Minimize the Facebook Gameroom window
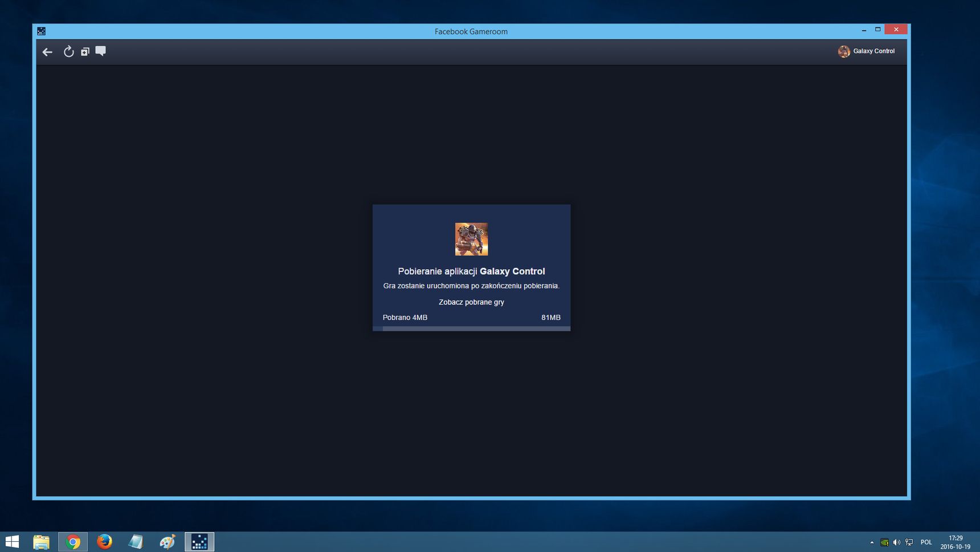The height and width of the screenshot is (552, 980). click(x=864, y=30)
